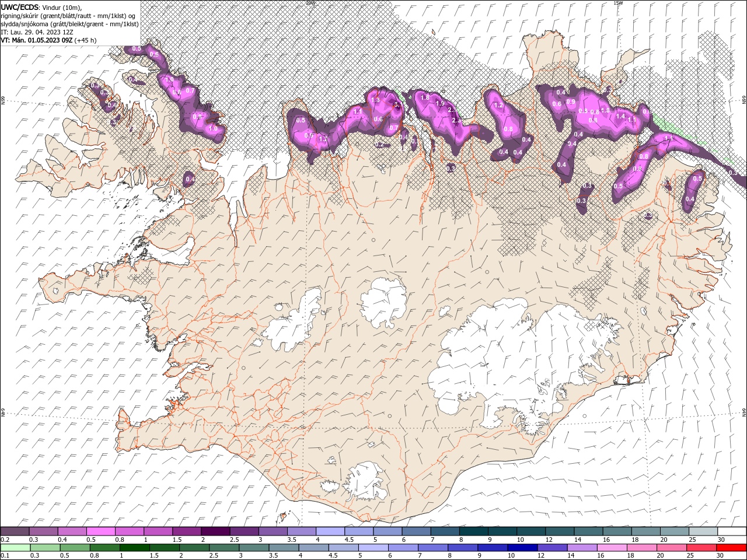Select the 'IT: Lau. 29. 04. 2023 12Z' line
Viewport: 747px width, 560px height.
37,32
